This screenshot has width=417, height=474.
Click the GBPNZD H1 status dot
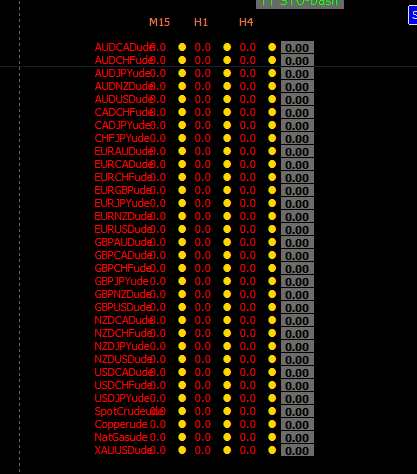(227, 294)
